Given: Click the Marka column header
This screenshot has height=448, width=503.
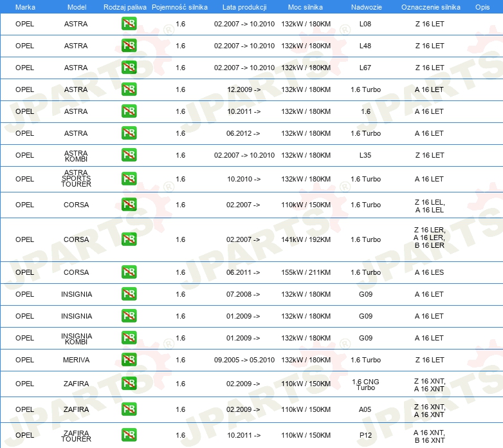Looking at the screenshot, I should pos(25,7).
